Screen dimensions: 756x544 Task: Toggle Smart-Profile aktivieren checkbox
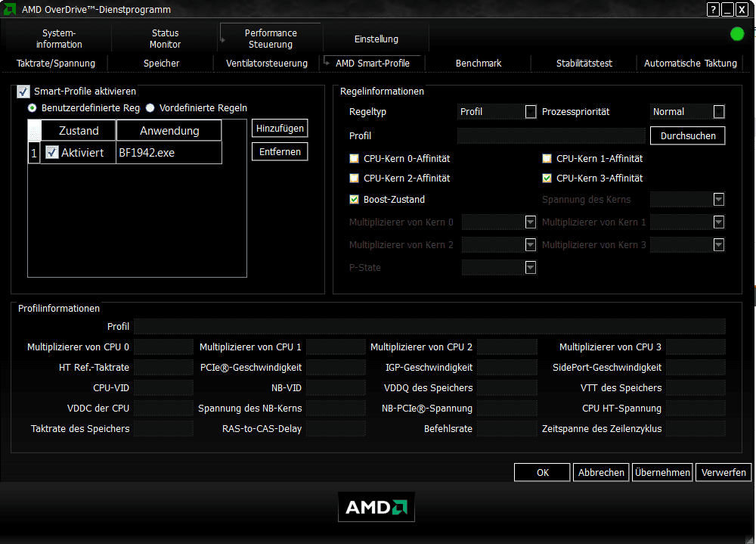23,92
